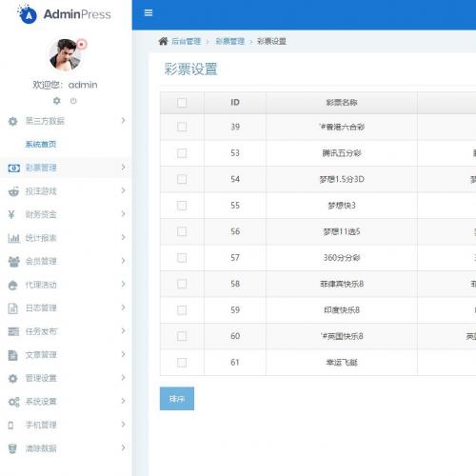This screenshot has width=476, height=476.
Task: Click the 欢迎您: admin greeting text
Action: coord(65,85)
